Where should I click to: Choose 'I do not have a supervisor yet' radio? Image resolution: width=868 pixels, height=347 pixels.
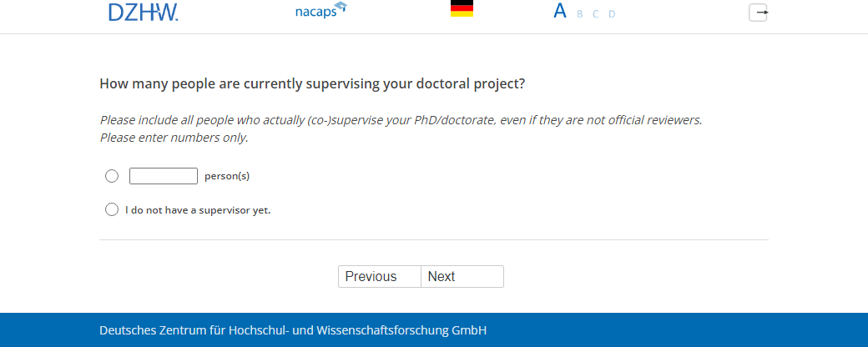click(112, 209)
